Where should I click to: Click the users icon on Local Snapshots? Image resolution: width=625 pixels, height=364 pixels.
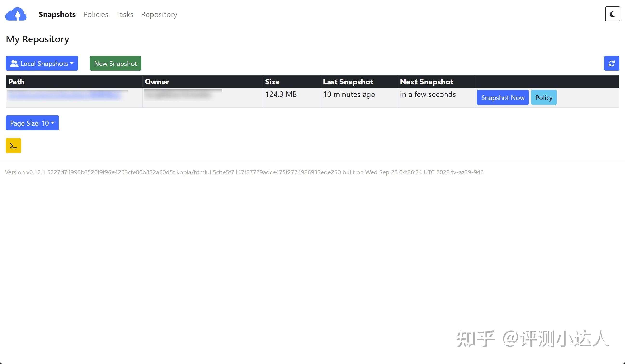(14, 64)
